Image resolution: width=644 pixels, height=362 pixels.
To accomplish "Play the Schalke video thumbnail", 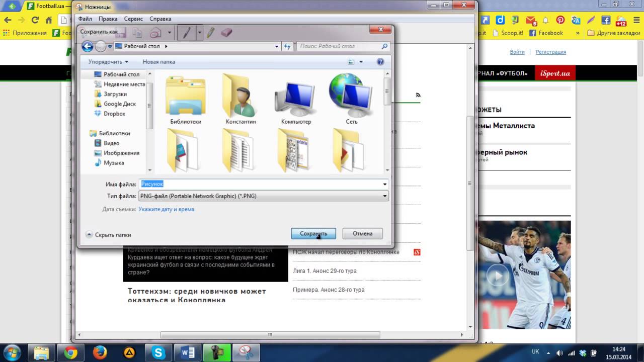I will click(x=497, y=277).
